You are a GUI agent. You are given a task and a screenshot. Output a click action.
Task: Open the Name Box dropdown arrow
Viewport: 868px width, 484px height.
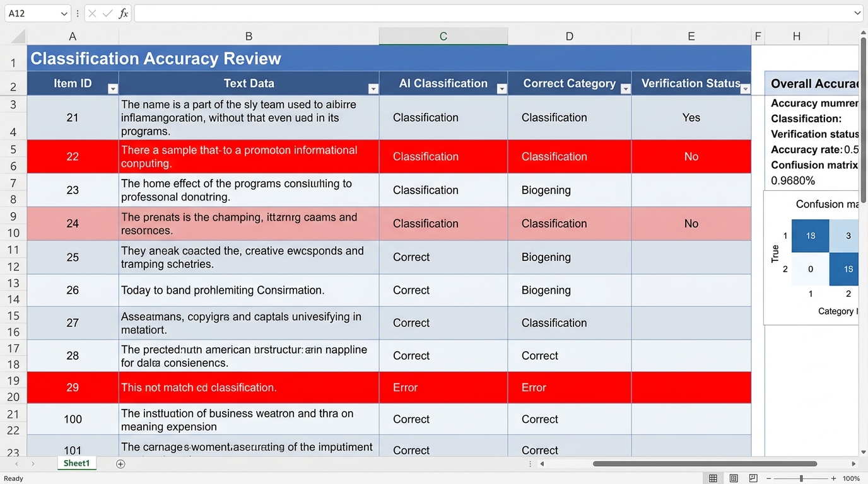click(x=64, y=13)
